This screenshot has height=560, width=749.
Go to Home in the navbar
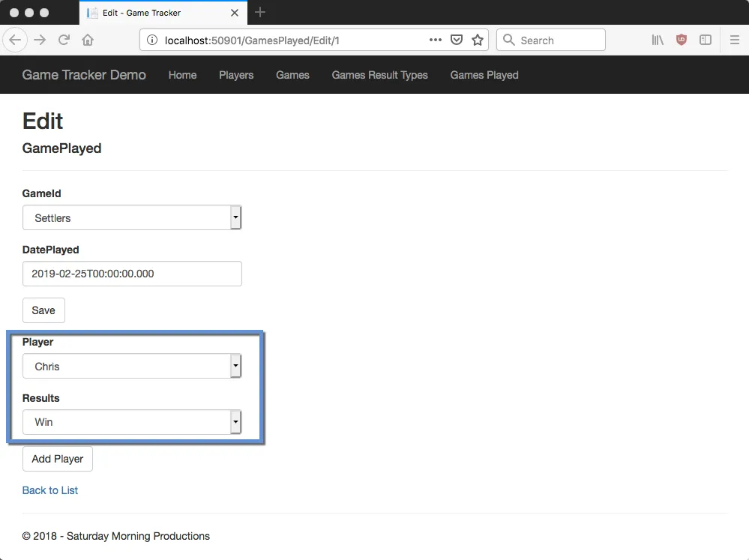[x=182, y=75]
